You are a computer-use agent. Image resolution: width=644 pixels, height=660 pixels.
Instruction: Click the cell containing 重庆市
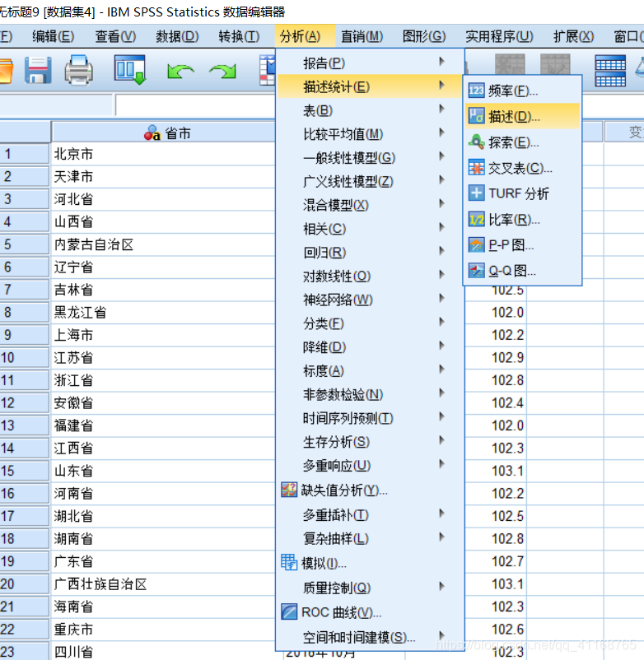(163, 630)
